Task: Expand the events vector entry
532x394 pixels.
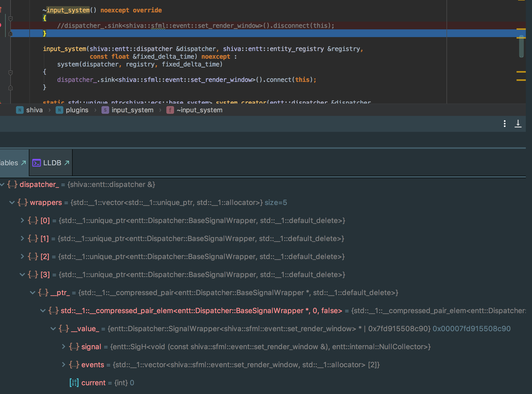Action: pos(63,365)
